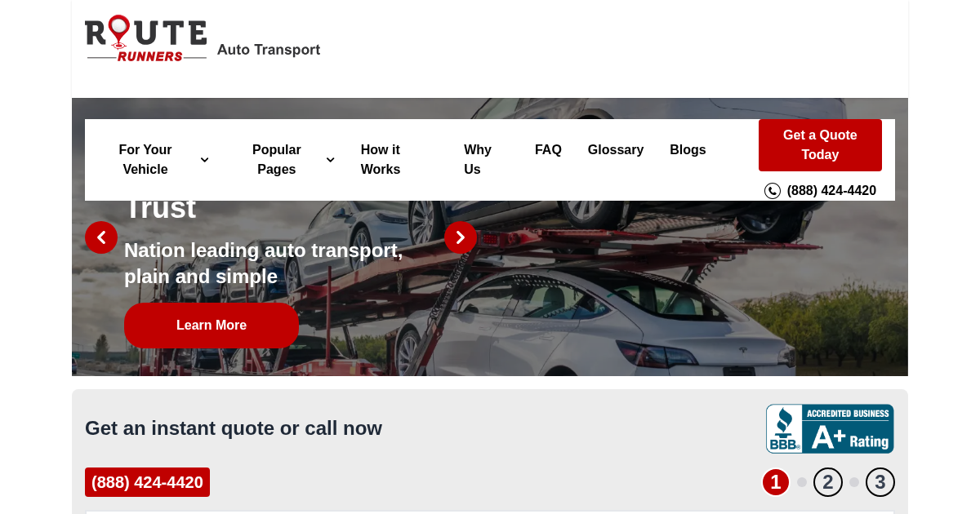Select How it Works in the navigation
Viewport: 980px width, 514px height.
pos(381,160)
